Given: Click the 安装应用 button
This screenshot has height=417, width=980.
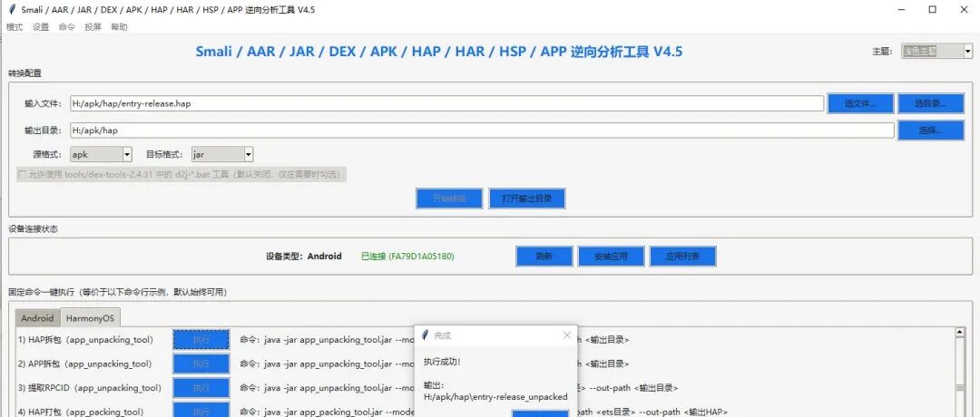Looking at the screenshot, I should pyautogui.click(x=611, y=256).
